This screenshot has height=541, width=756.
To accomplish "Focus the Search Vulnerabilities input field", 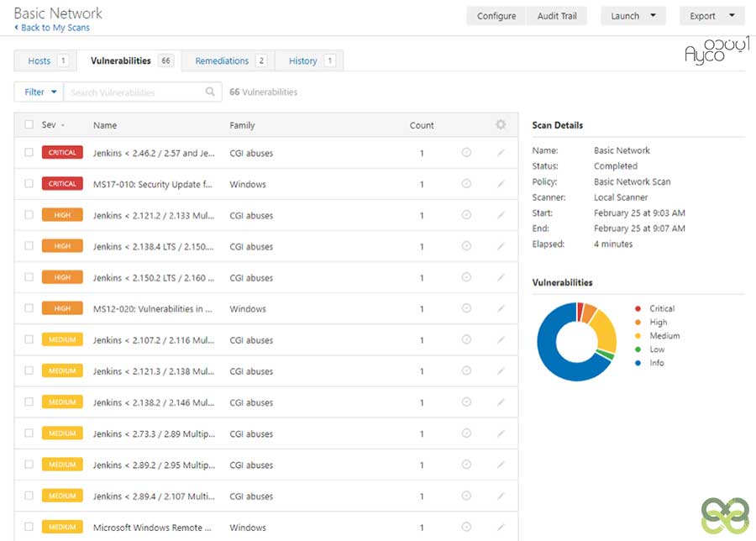I will 134,92.
